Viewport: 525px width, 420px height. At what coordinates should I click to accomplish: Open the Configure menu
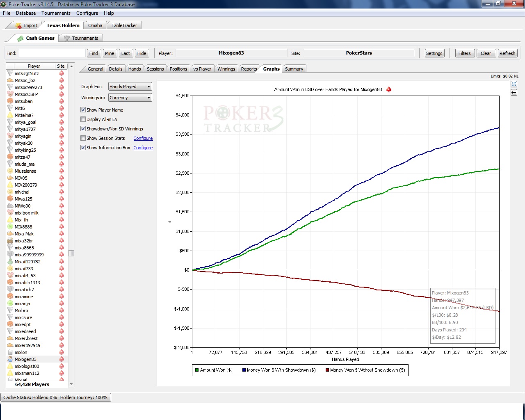click(x=87, y=13)
